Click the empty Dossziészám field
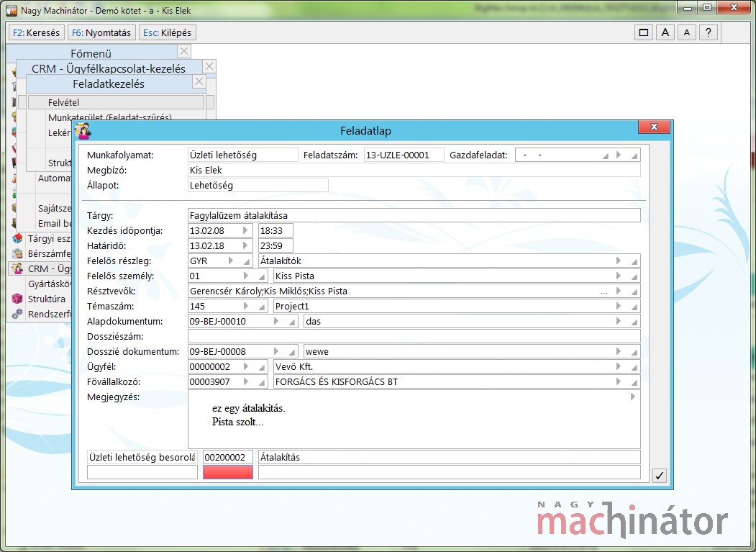 (414, 336)
